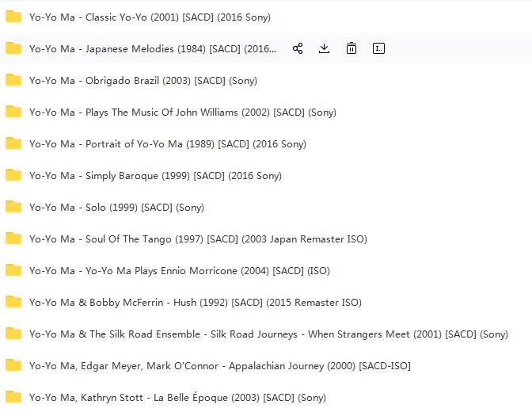The width and height of the screenshot is (532, 416).
Task: Open Silk Road Journeys When Strangers Meet folder
Action: (268, 334)
